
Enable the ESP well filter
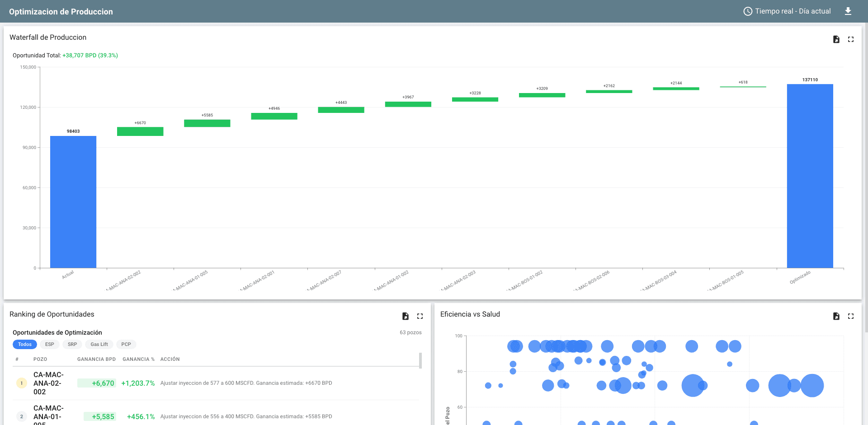(x=49, y=344)
